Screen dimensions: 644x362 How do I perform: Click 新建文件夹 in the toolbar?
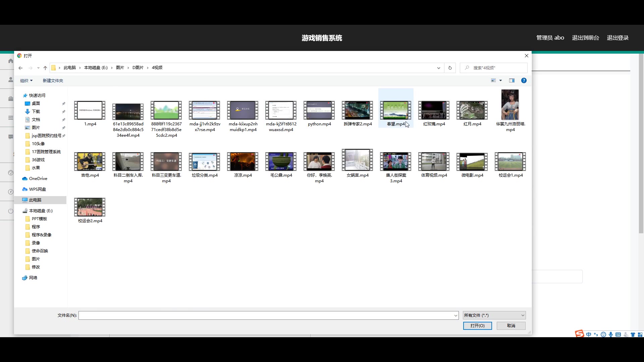[x=53, y=81]
